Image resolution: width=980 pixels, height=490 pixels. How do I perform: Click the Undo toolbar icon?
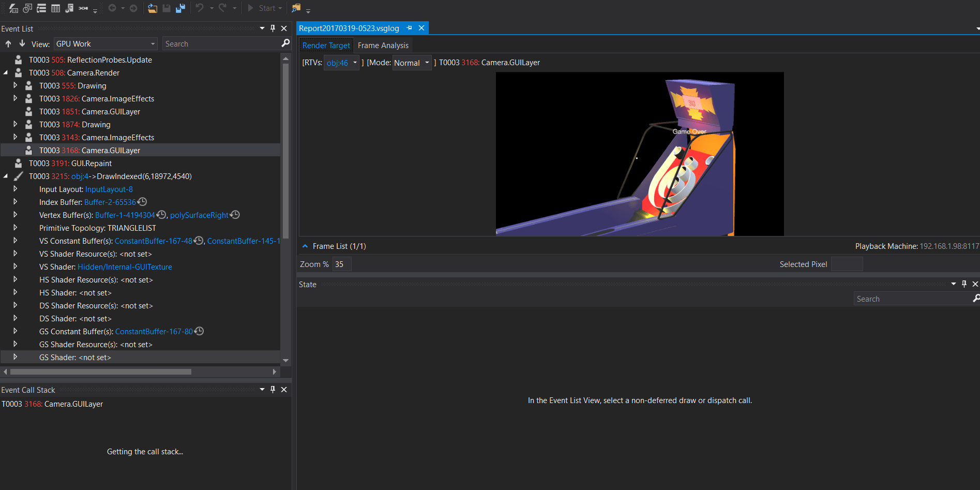[x=201, y=8]
